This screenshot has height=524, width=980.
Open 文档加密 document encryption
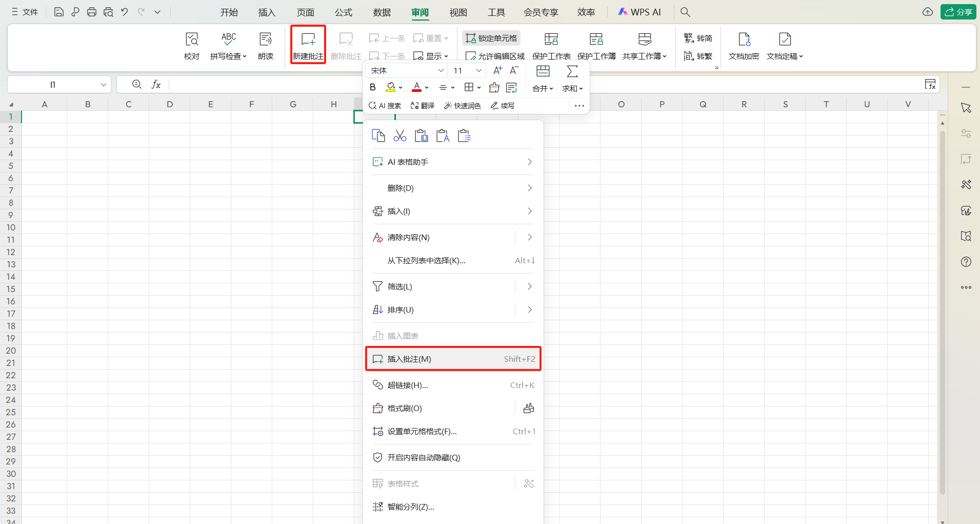743,45
